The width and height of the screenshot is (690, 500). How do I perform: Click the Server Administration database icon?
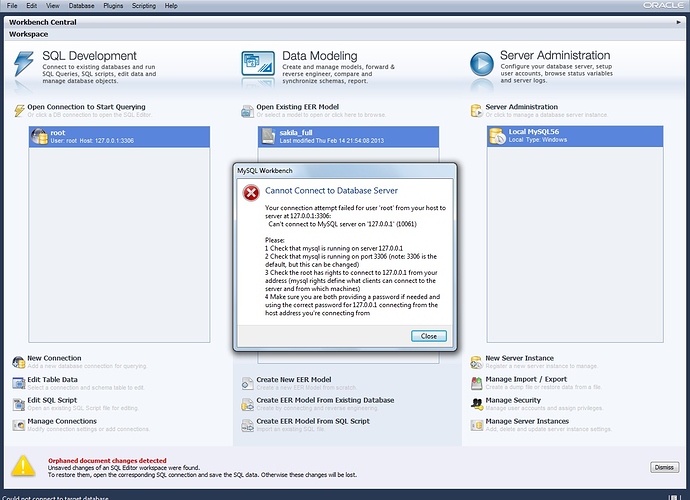pos(476,111)
